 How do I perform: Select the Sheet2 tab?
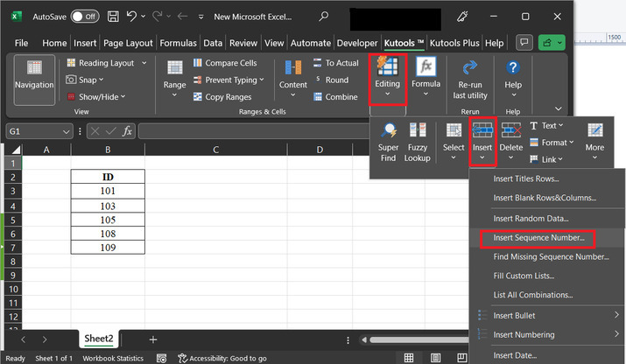99,339
